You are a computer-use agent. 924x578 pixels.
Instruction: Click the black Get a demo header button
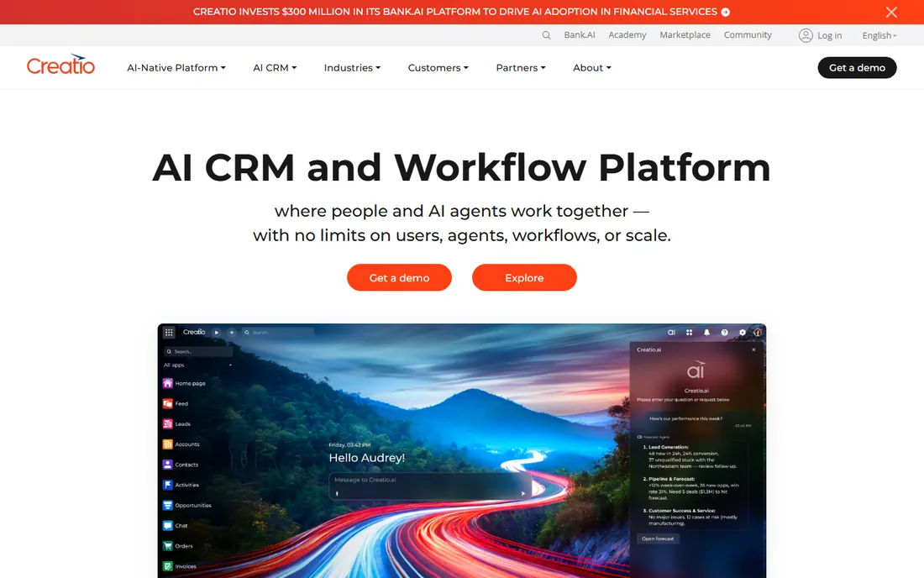coord(857,68)
